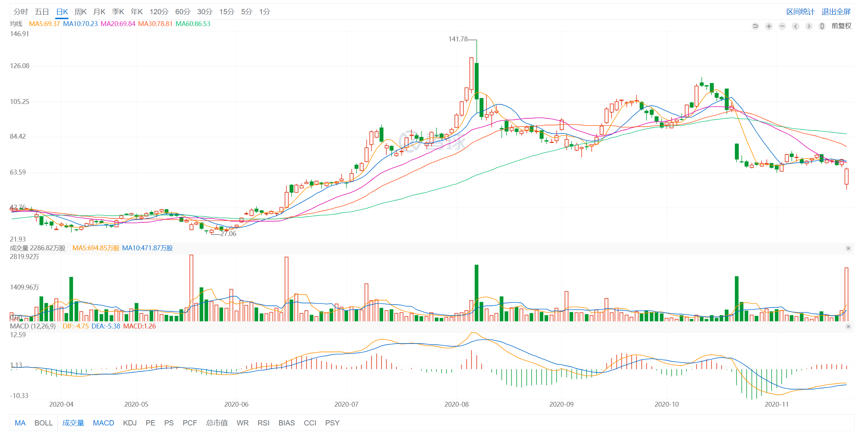Image resolution: width=868 pixels, height=447 pixels.
Task: Switch to 分时 intraday tab
Action: click(20, 12)
